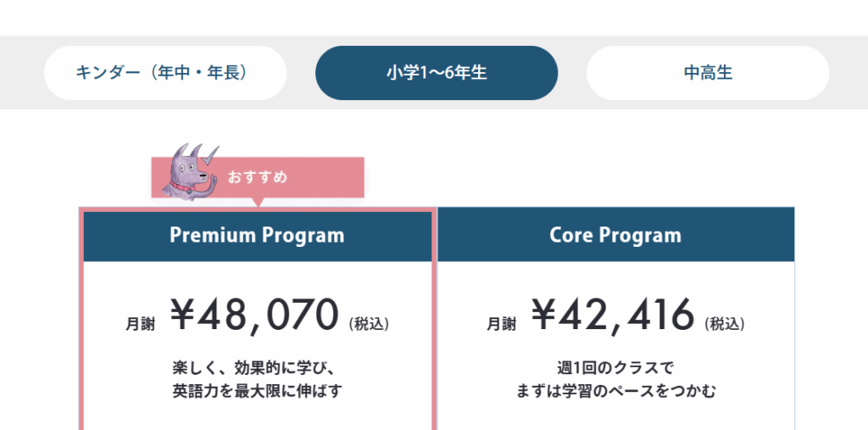Viewport: 868px width, 430px height.
Task: Switch to the 小学1〜6年生 tab
Action: click(437, 73)
